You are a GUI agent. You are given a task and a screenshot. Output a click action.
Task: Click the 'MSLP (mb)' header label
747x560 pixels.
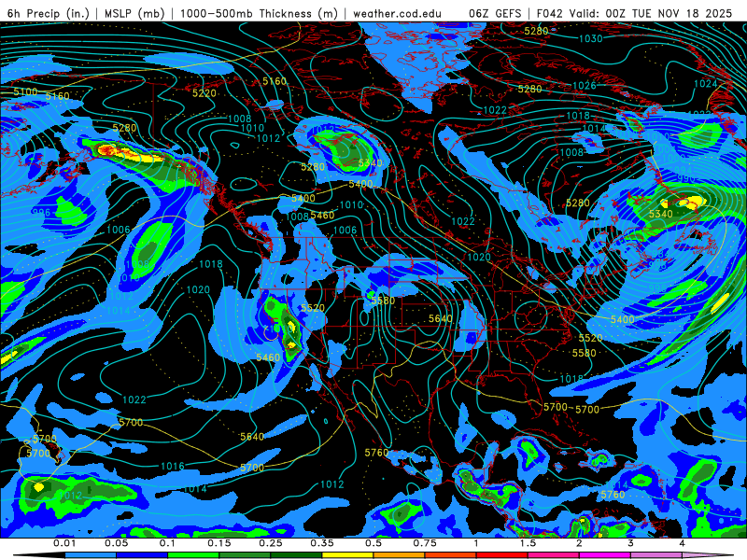134,13
